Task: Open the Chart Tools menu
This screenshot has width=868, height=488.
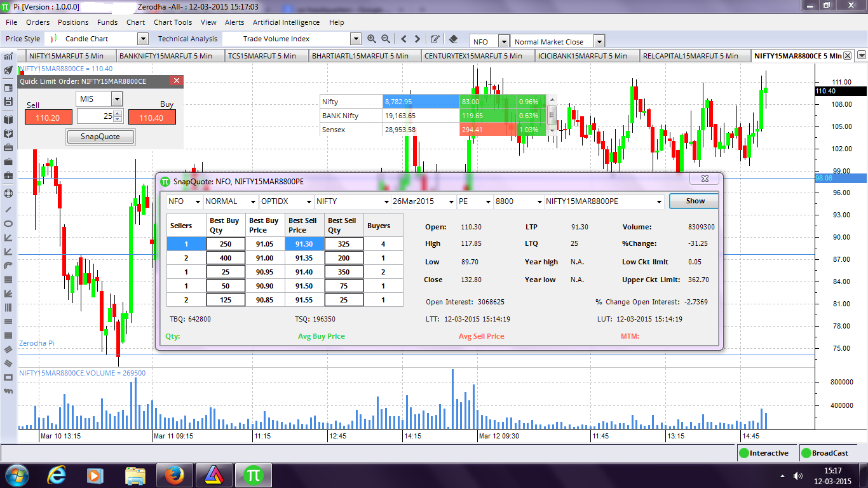Action: (173, 22)
